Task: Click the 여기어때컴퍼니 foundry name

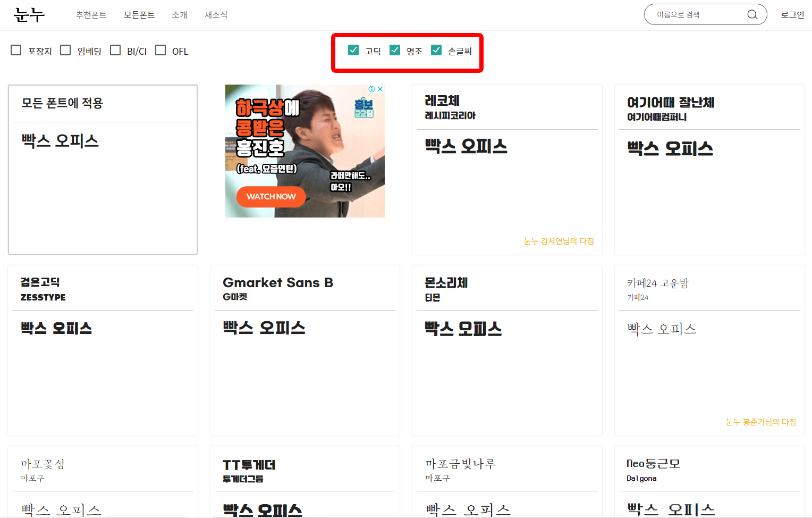Action: pyautogui.click(x=657, y=117)
